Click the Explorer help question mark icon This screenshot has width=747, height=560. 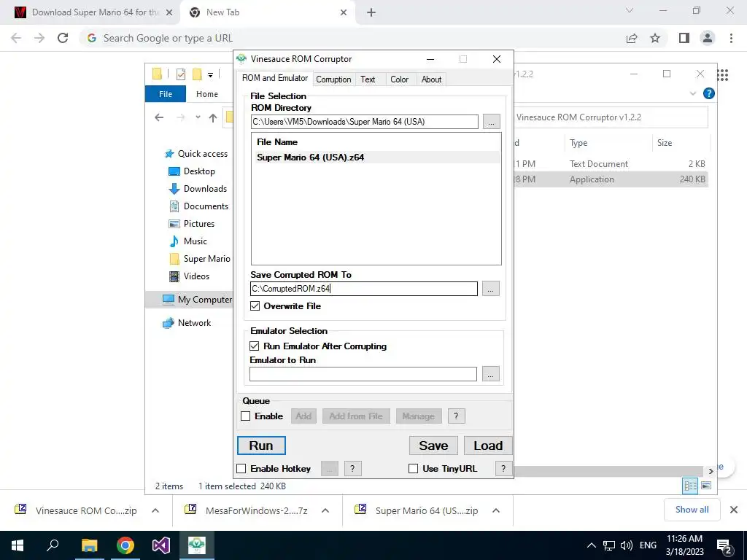(x=708, y=93)
